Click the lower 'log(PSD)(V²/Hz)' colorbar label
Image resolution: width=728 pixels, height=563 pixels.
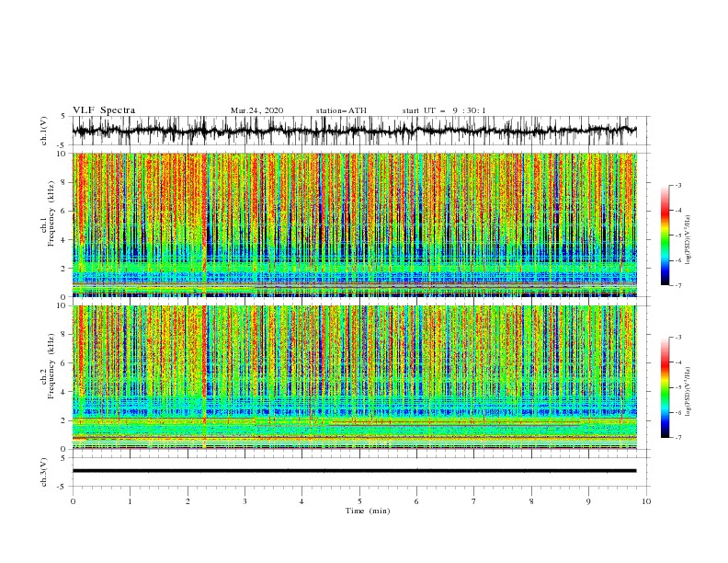[x=688, y=392]
